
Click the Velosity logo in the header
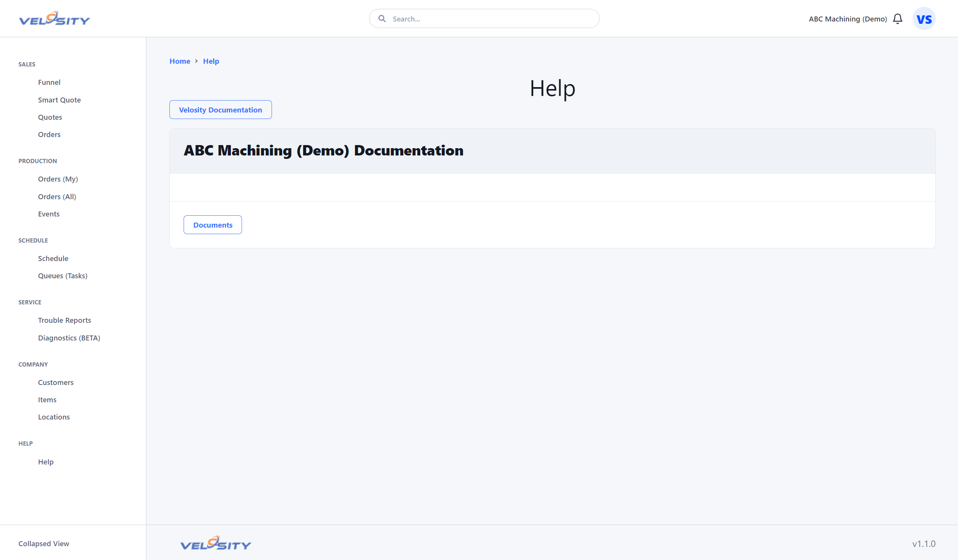55,18
